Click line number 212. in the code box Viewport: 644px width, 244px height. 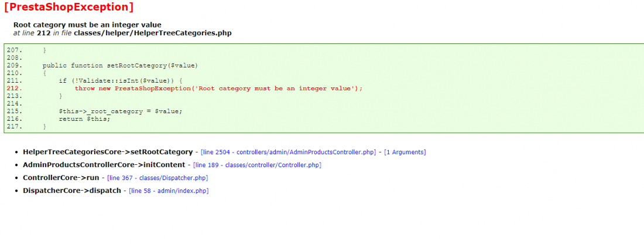click(14, 89)
